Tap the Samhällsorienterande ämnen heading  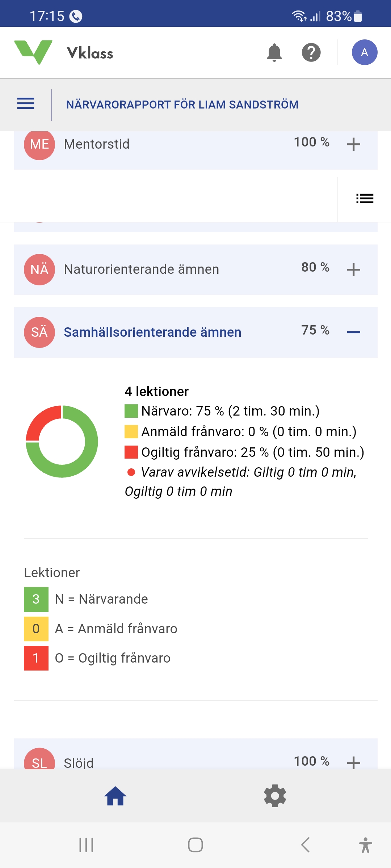click(x=152, y=332)
